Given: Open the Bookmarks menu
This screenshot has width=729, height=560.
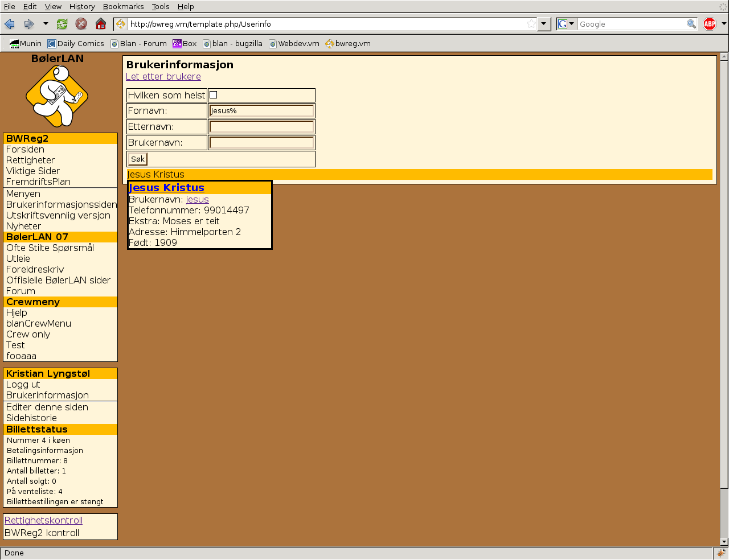Looking at the screenshot, I should click(x=123, y=6).
